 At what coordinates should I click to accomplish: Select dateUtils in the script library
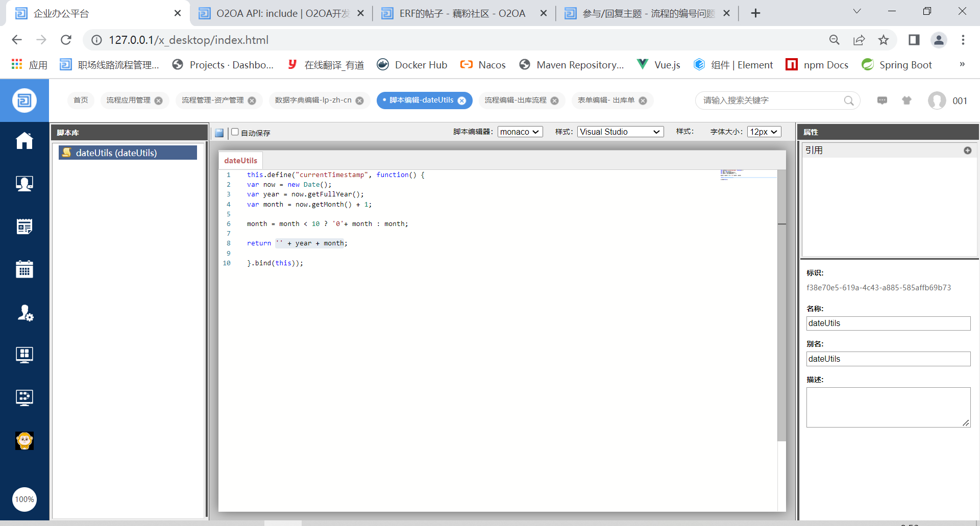(128, 153)
